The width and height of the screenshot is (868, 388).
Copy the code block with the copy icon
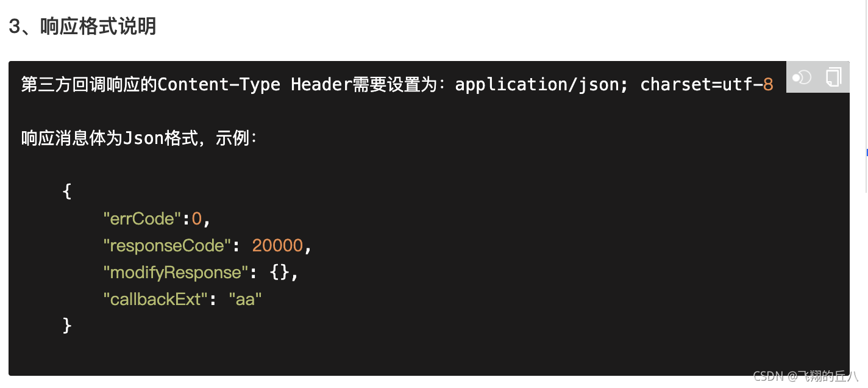(833, 77)
